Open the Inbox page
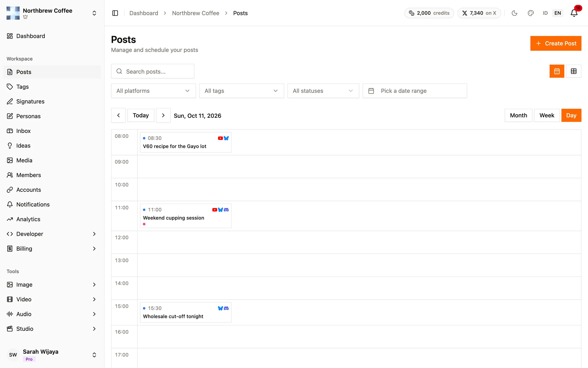 pyautogui.click(x=52, y=131)
